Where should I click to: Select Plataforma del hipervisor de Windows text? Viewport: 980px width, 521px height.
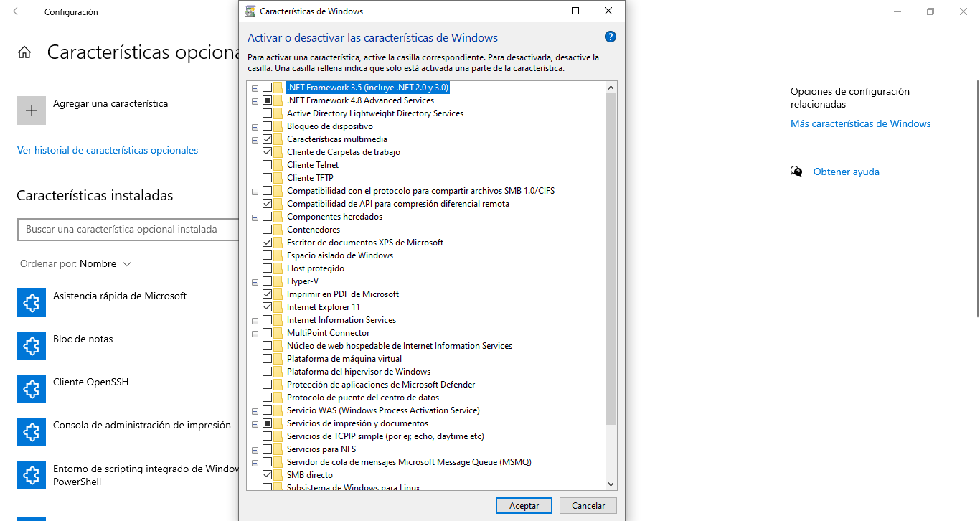point(359,372)
